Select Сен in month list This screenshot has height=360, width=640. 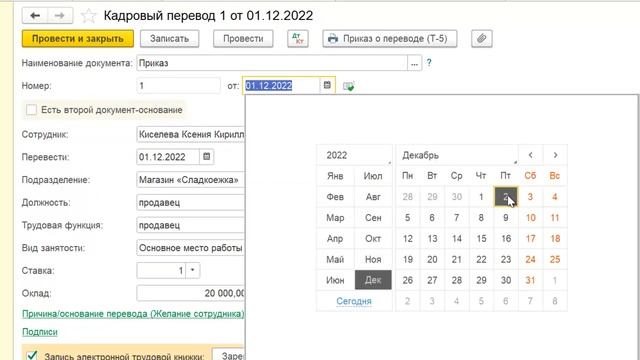[373, 218]
